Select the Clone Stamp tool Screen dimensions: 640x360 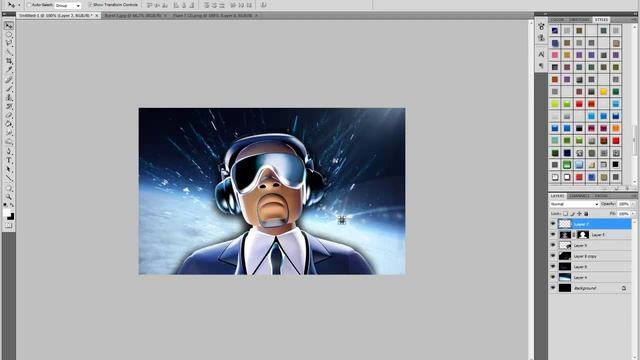9,98
